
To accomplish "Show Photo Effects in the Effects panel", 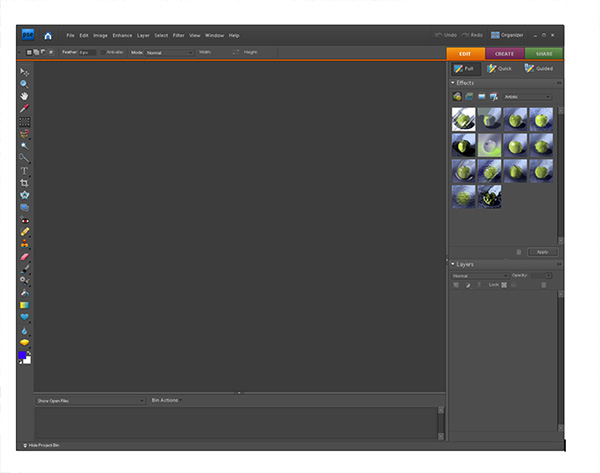I will 482,97.
